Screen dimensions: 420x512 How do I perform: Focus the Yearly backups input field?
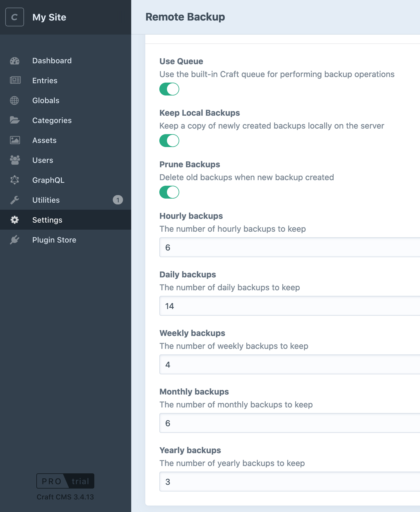(290, 482)
